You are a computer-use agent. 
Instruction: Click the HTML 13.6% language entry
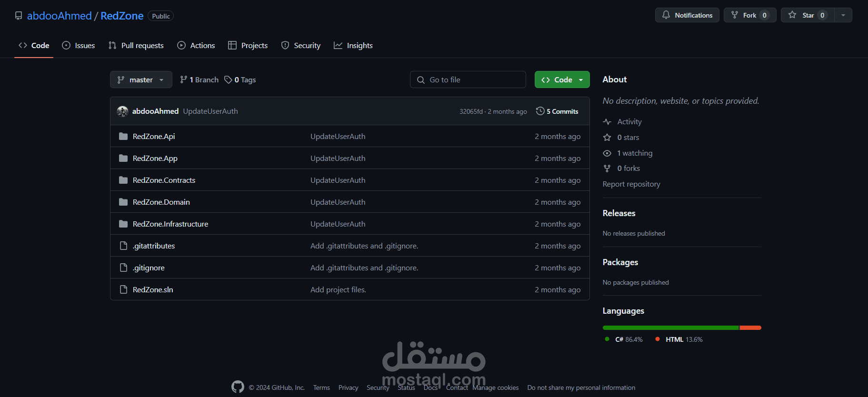click(679, 339)
